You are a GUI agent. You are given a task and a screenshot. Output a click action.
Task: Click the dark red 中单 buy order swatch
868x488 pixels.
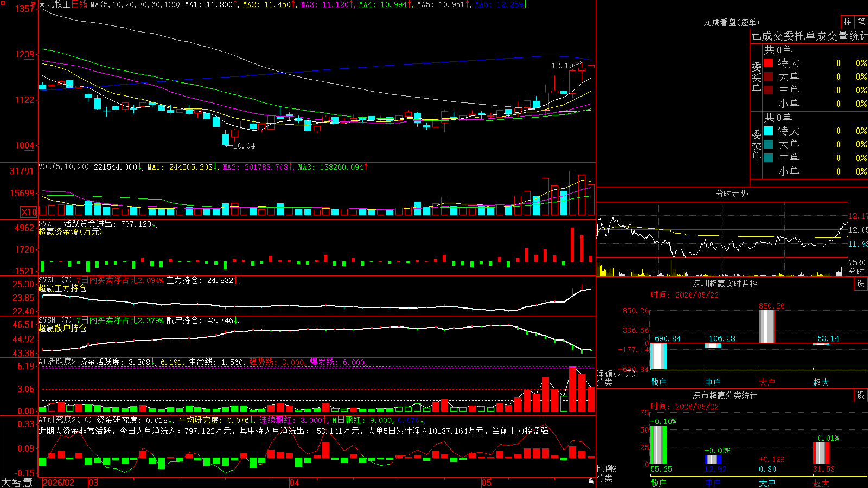[x=768, y=90]
